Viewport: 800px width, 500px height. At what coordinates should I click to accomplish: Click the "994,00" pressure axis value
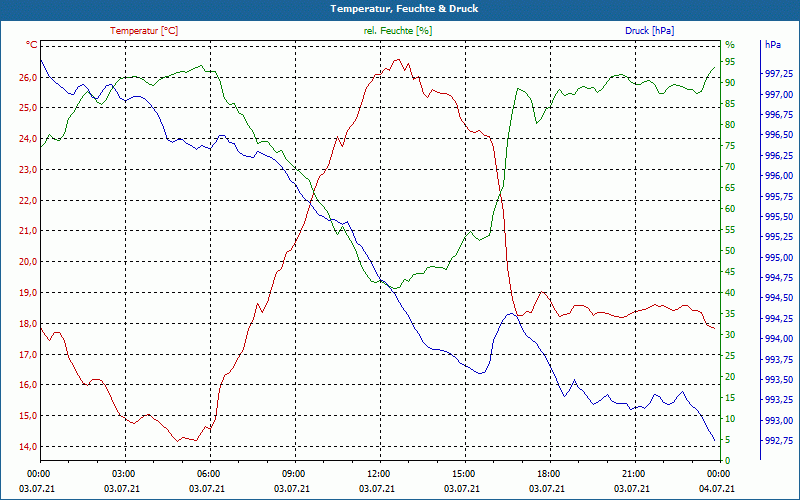[x=779, y=339]
